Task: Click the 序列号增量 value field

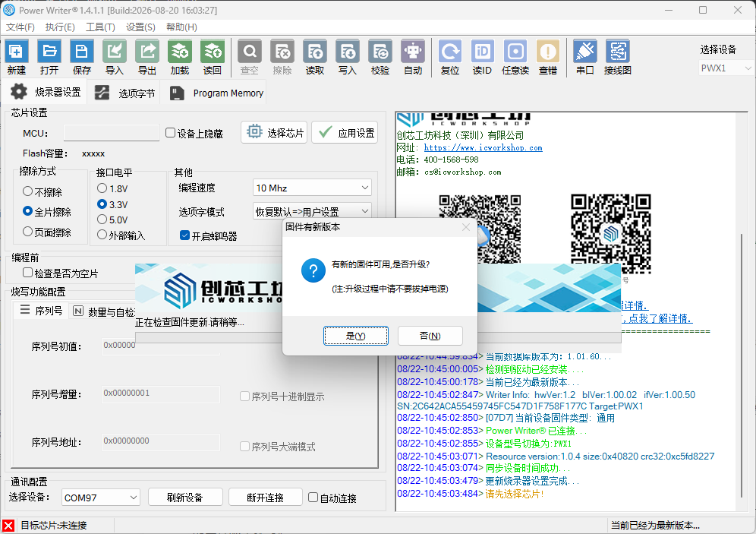Action: click(x=161, y=393)
